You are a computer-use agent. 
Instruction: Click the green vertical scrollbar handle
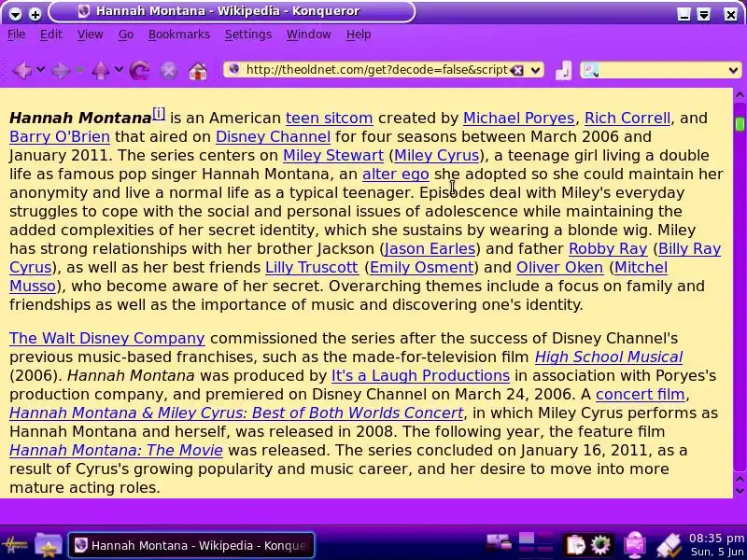[x=740, y=124]
